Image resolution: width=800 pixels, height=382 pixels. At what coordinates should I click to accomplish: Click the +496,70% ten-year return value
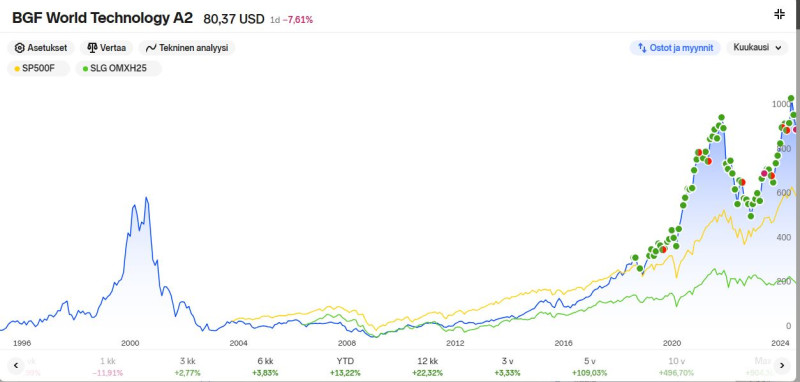(676, 373)
